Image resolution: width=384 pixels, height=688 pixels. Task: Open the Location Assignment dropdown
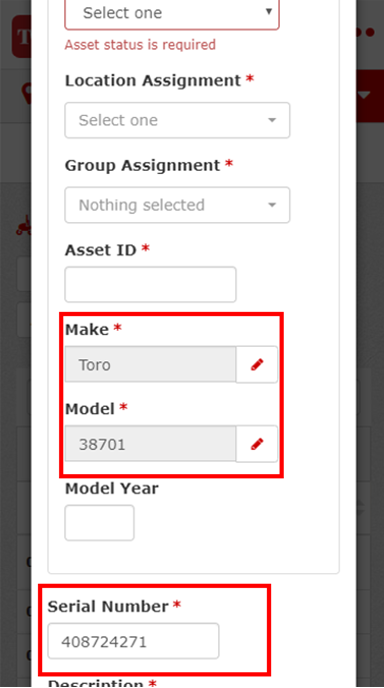pyautogui.click(x=177, y=120)
